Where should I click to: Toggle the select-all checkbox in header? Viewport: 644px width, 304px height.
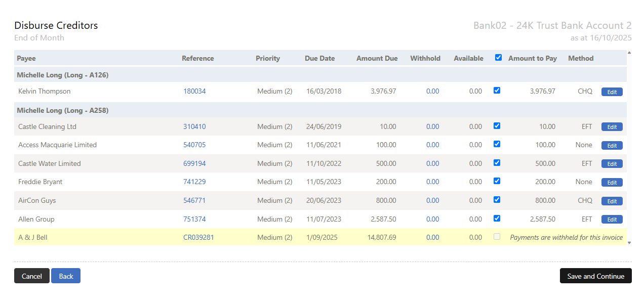(x=498, y=58)
